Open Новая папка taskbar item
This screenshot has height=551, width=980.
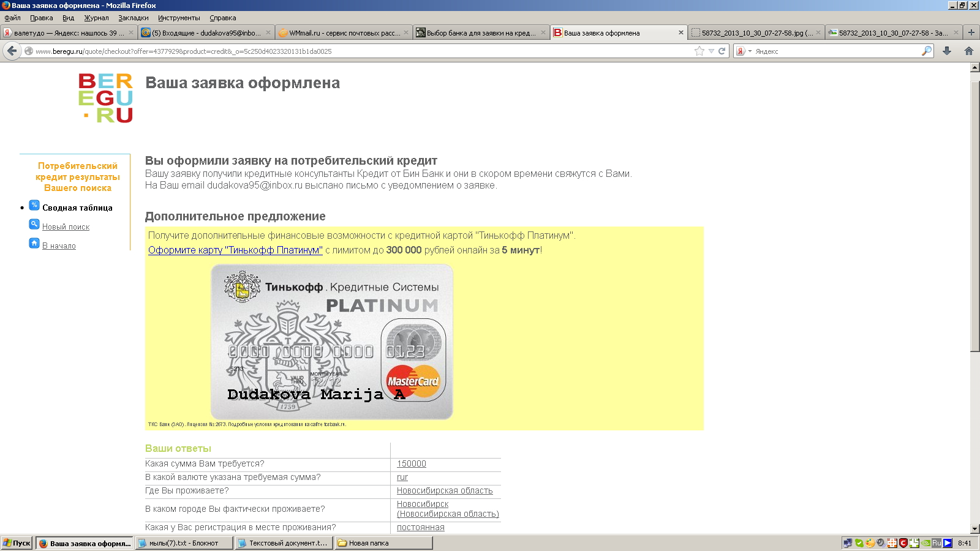[383, 543]
